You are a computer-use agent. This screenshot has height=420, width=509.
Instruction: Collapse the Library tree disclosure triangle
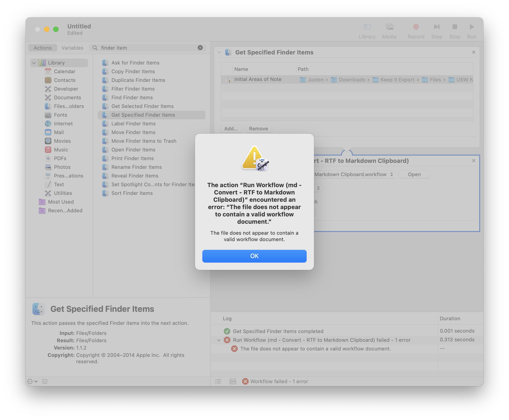pos(34,63)
